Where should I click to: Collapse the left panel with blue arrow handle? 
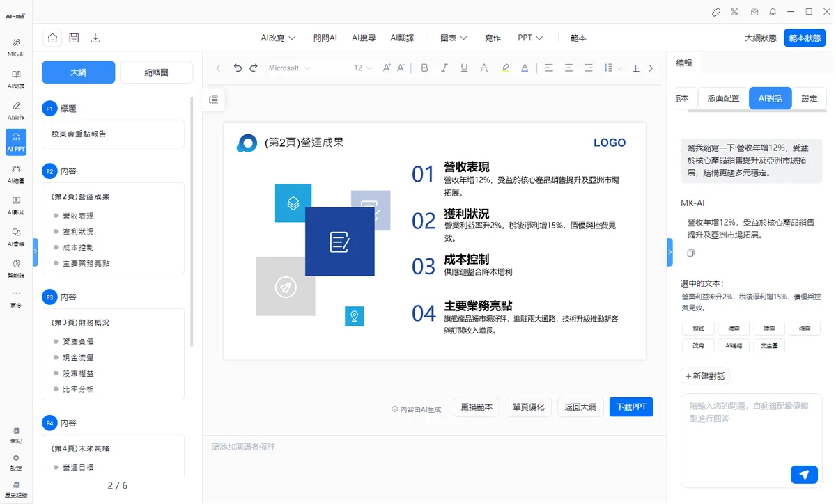point(36,252)
